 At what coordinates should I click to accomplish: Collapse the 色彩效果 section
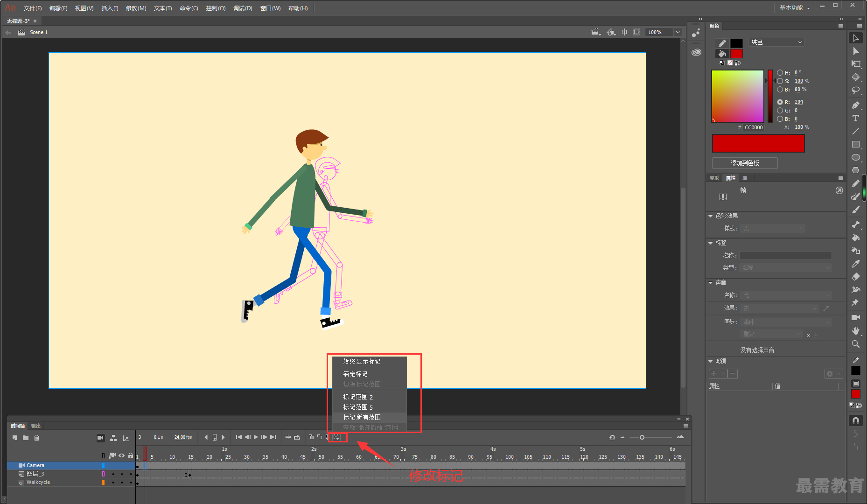pos(710,216)
